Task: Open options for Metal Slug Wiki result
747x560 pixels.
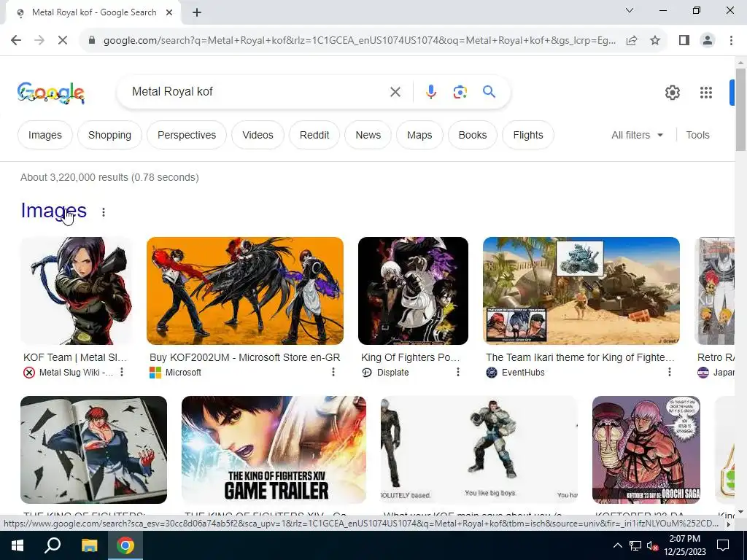Action: point(122,372)
